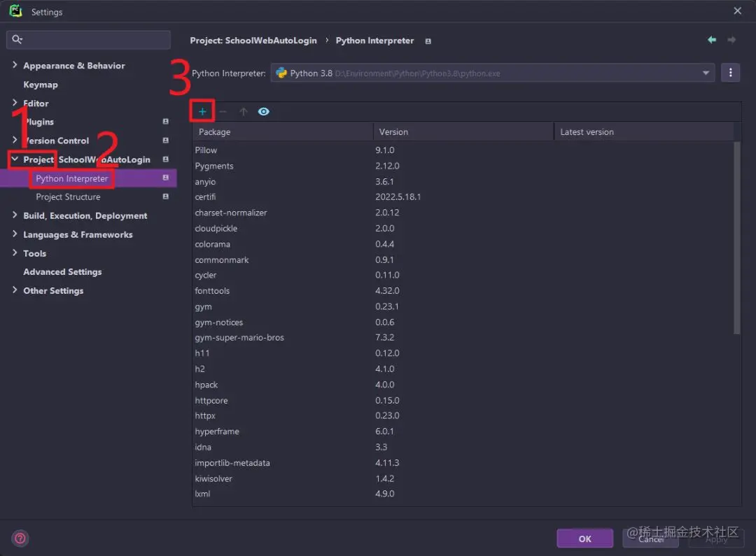
Task: Open the Python Interpreter dropdown arrow
Action: [x=706, y=73]
